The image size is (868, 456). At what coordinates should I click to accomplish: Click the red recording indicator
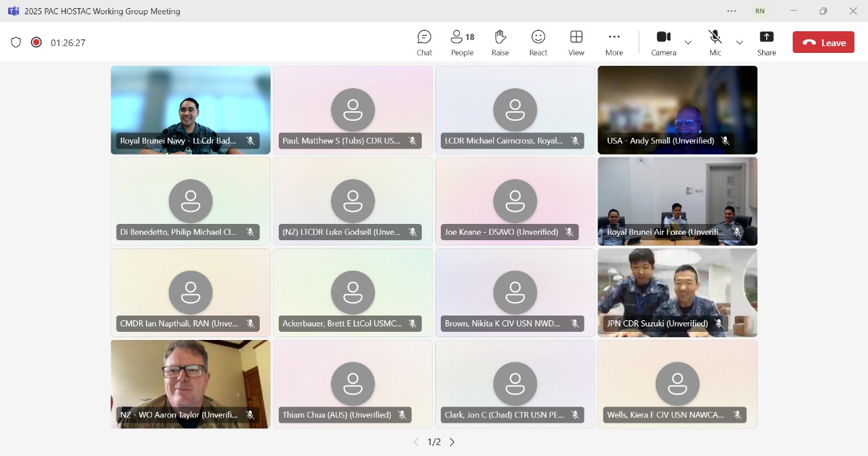[x=37, y=42]
